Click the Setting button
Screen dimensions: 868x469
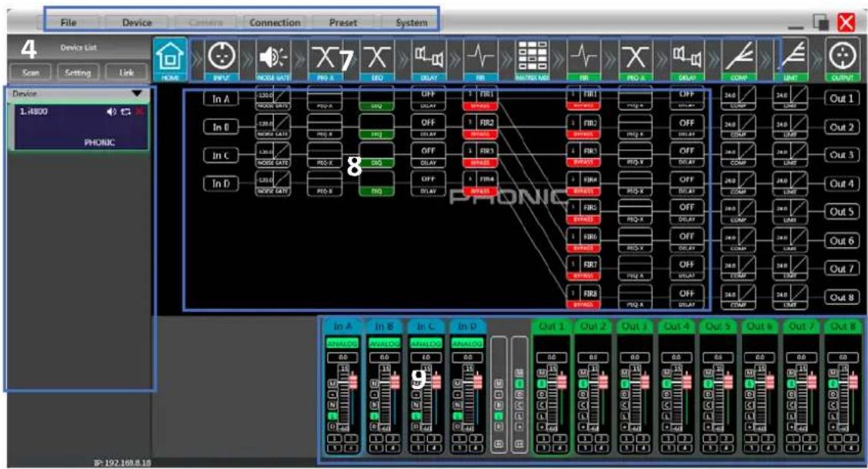(78, 72)
